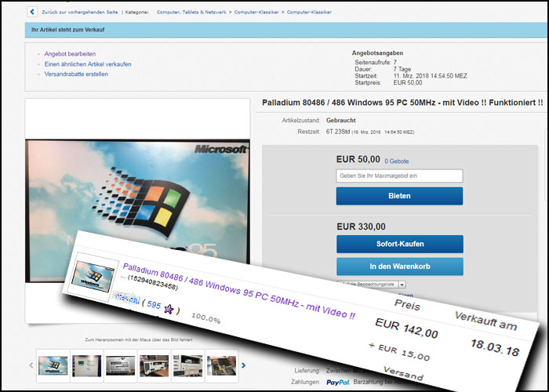549x392 pixels.
Task: Click start time '11. Mrz. 2018 14:54:50 MEZ'
Action: coord(430,76)
